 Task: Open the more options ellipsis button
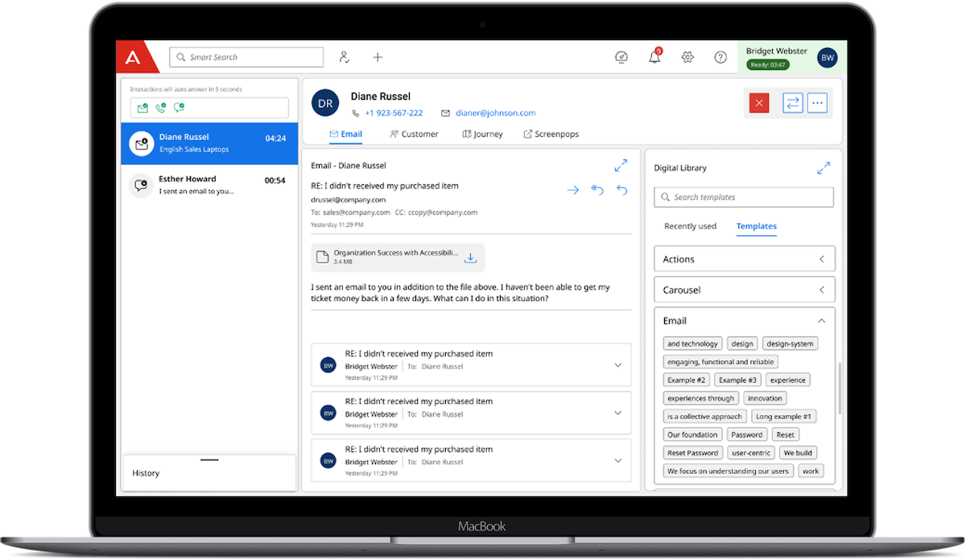817,103
